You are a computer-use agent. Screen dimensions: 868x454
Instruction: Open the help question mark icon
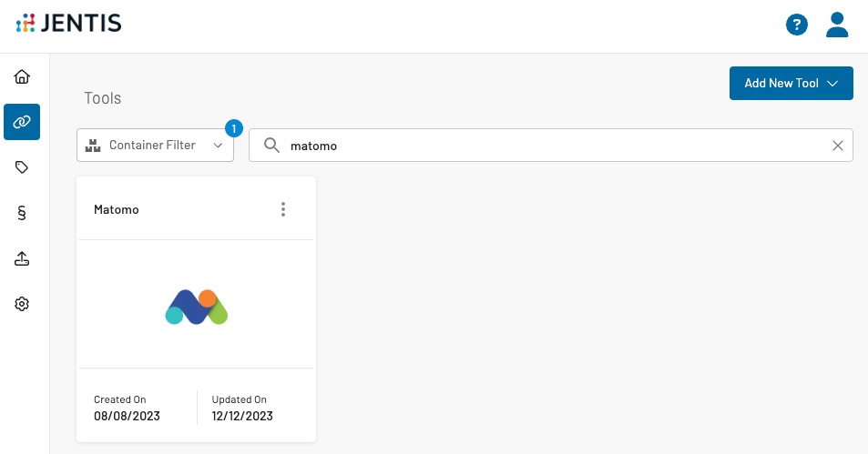(x=797, y=25)
